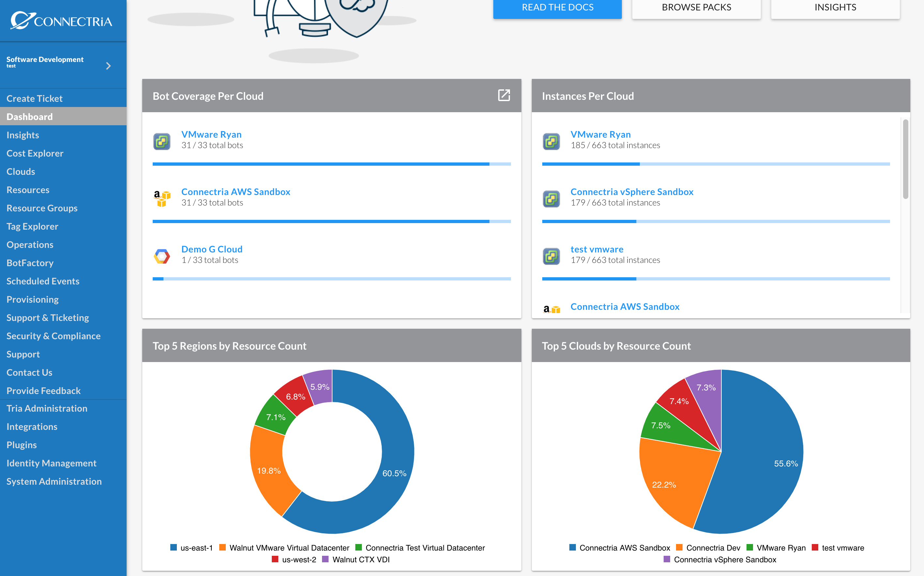Toggle Connectria Dev legend swatch in Clouds chart
Image resolution: width=924 pixels, height=576 pixels.
coord(679,547)
